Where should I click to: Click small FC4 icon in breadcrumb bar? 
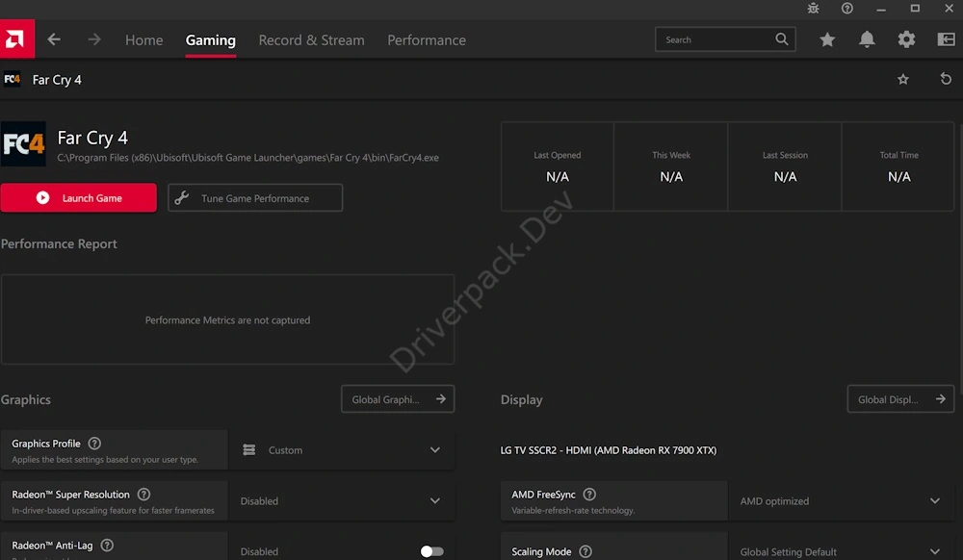(x=13, y=79)
